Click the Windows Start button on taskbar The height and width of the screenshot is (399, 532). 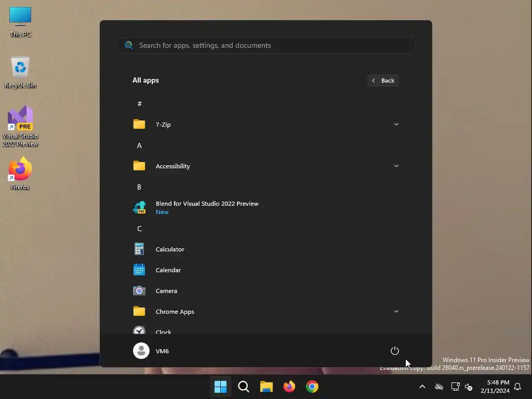point(220,387)
